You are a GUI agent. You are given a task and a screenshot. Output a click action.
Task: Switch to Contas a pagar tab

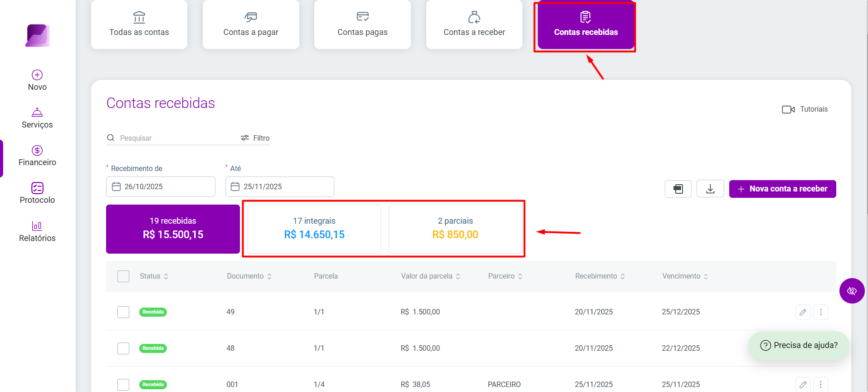[251, 24]
